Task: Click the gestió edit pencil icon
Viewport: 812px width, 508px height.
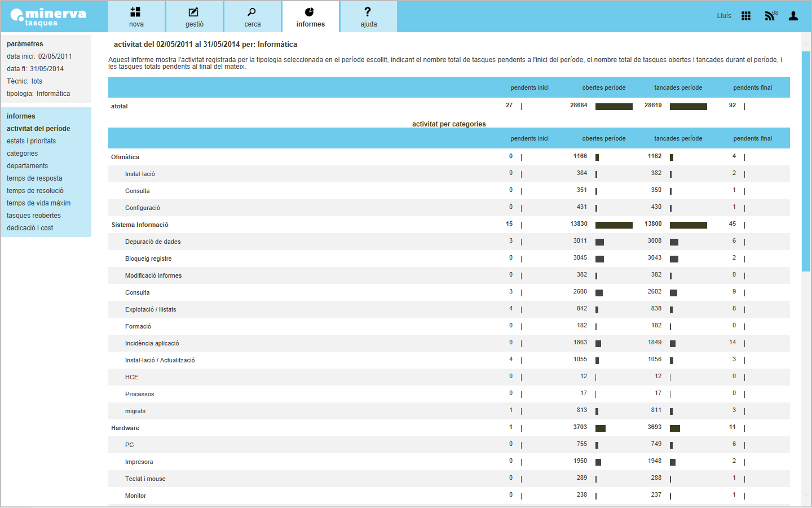Action: pos(193,12)
